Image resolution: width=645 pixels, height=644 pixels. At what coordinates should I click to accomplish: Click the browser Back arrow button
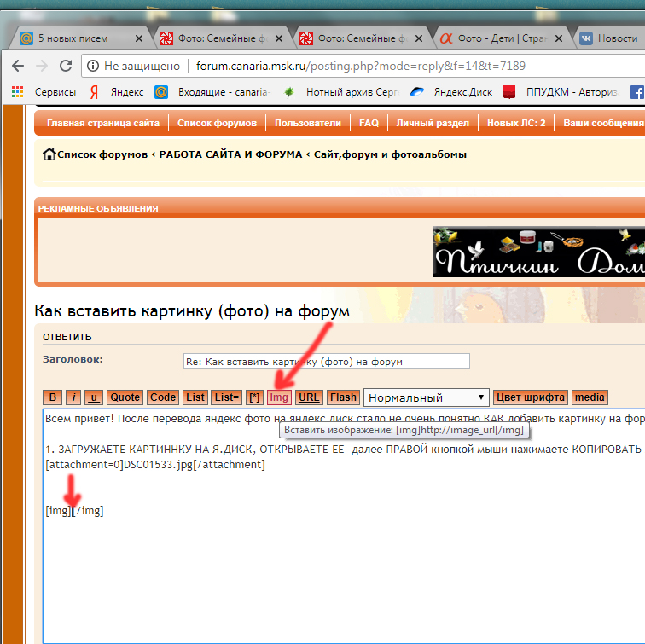(18, 66)
